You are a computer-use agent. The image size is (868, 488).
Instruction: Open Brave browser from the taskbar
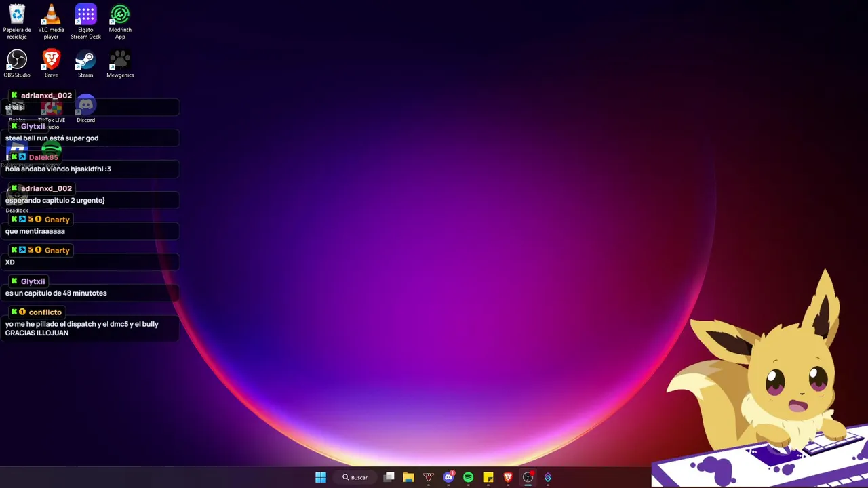508,477
